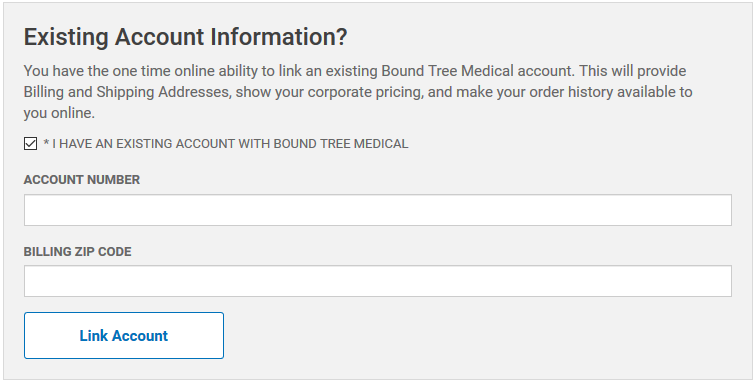Click 'Bound Tree Medical account' in the description
756x383 pixels.
click(476, 71)
